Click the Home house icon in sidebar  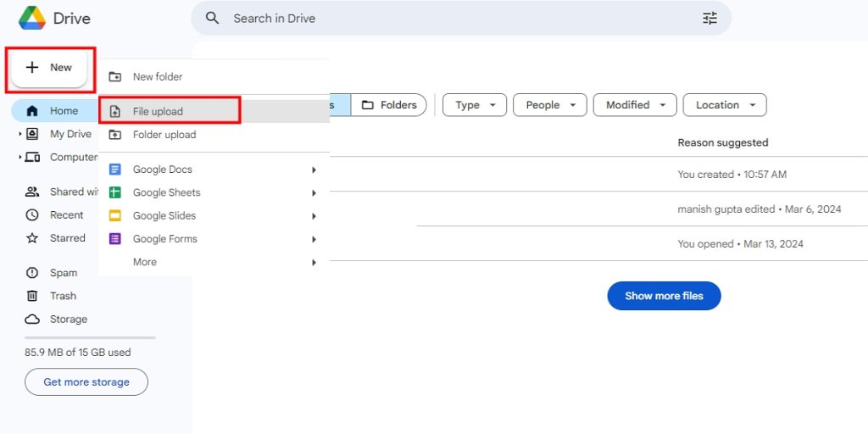click(x=32, y=111)
